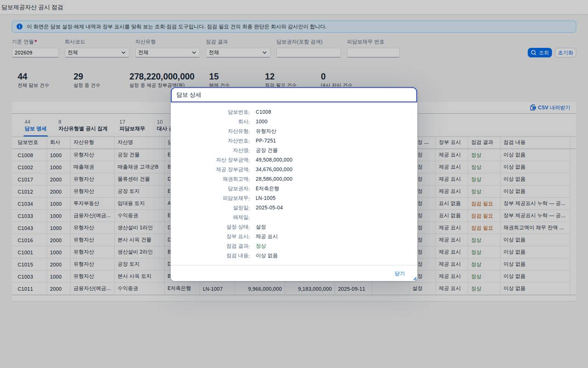Click 점검 필요 in the C1043 row

pos(482,228)
